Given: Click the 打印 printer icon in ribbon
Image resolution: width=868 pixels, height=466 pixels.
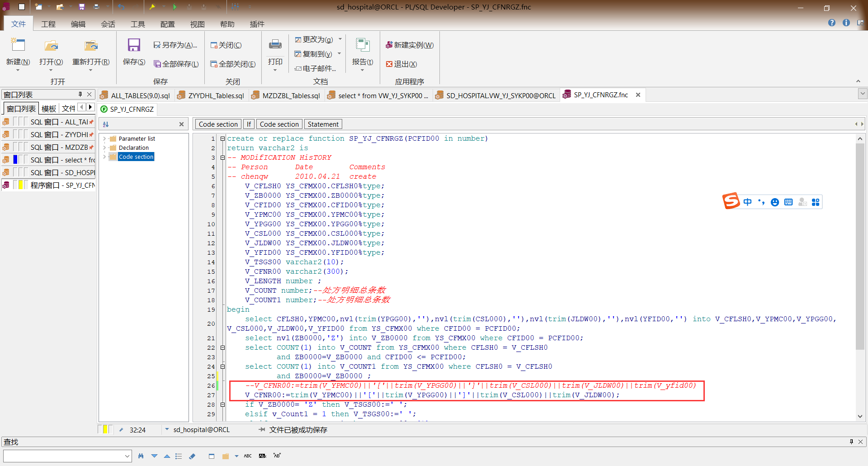Looking at the screenshot, I should [x=275, y=45].
